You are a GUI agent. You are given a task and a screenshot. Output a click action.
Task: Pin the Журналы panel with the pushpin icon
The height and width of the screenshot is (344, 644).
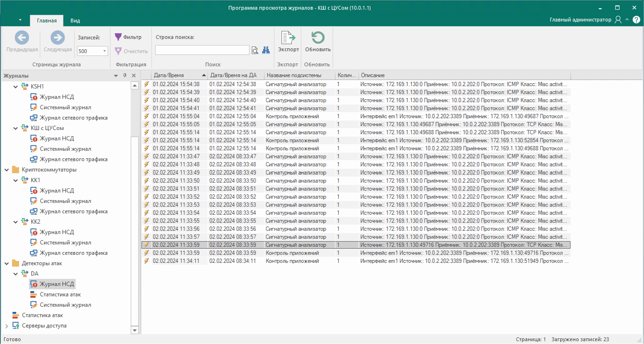click(125, 75)
